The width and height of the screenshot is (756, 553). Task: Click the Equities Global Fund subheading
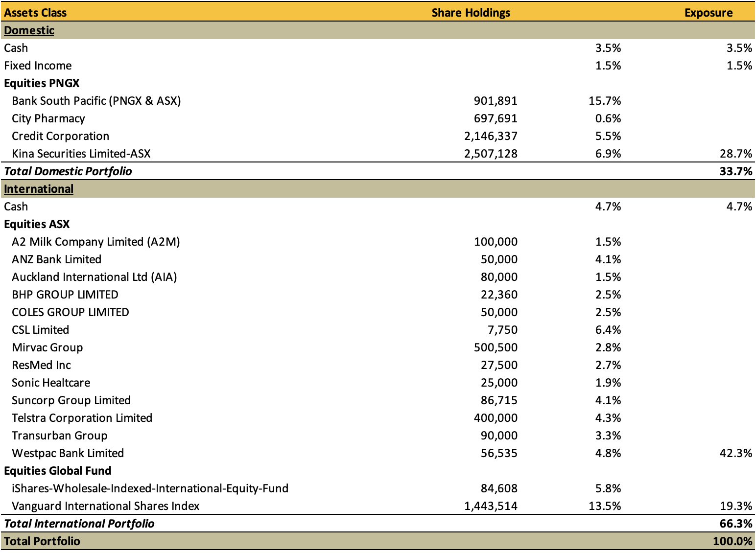point(58,471)
